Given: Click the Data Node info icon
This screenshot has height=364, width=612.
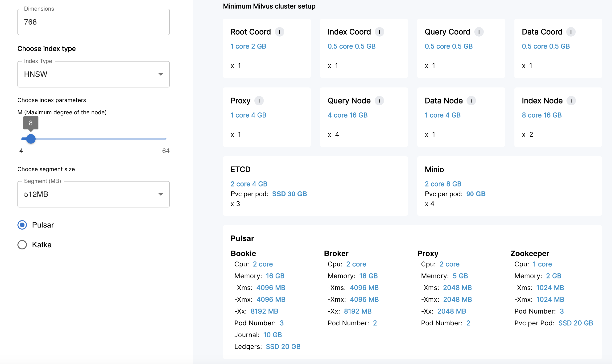Looking at the screenshot, I should click(x=471, y=101).
